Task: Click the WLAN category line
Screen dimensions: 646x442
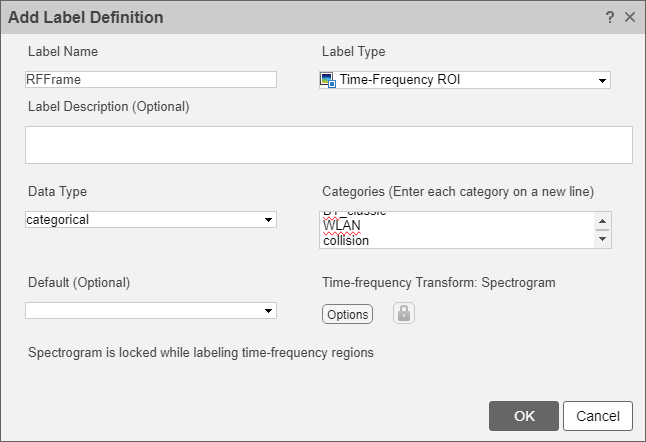Action: tap(341, 226)
